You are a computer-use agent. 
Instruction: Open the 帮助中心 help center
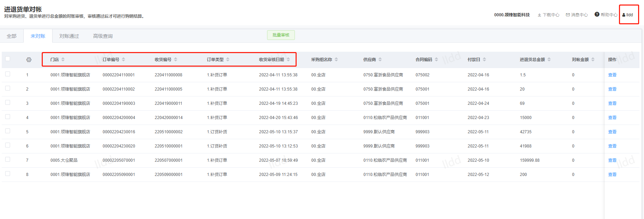[x=606, y=15]
